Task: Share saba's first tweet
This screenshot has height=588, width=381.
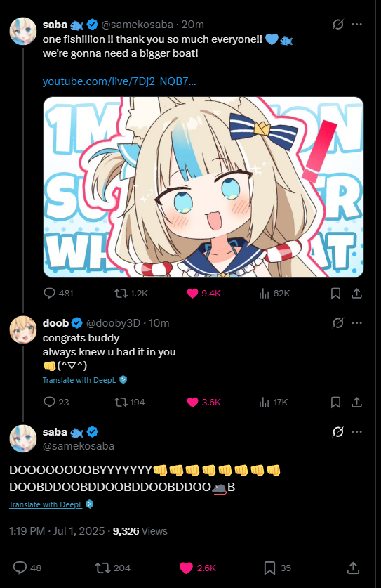Action: click(356, 293)
